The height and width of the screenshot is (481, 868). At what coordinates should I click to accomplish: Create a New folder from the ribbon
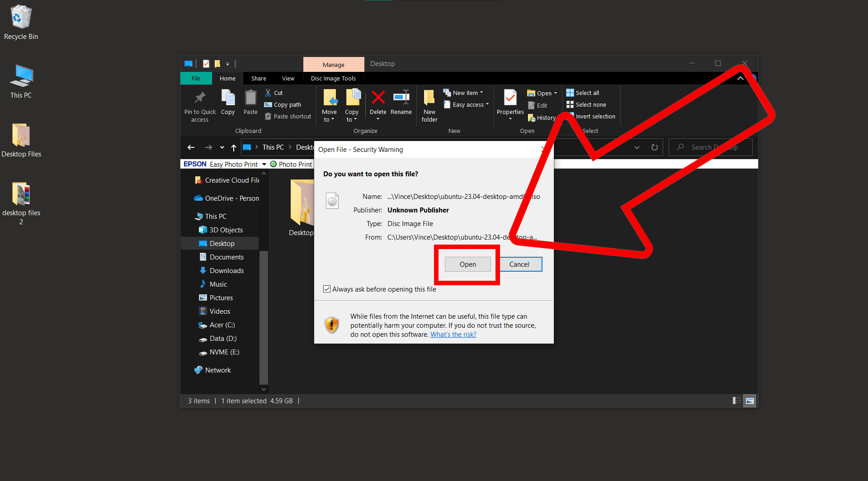[x=429, y=105]
